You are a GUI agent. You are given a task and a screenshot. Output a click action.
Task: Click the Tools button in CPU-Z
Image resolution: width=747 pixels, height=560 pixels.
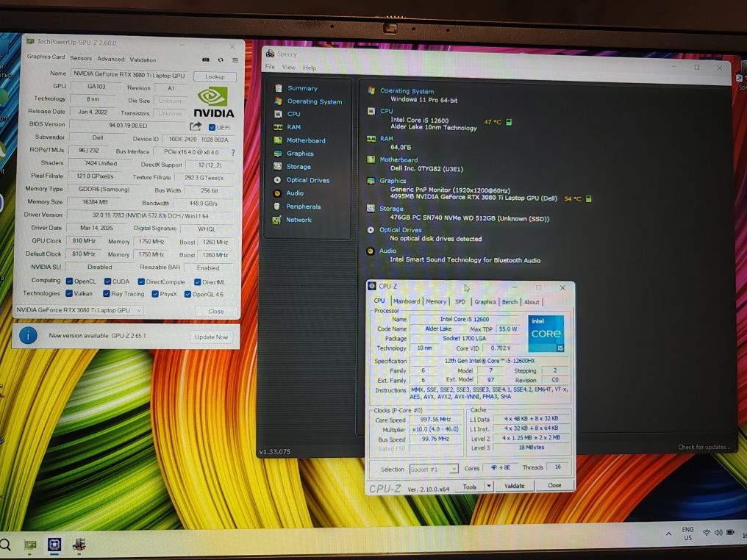(x=470, y=487)
